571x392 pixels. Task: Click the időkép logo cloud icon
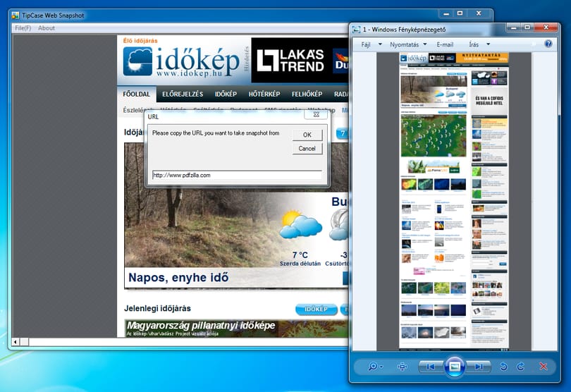pos(137,61)
